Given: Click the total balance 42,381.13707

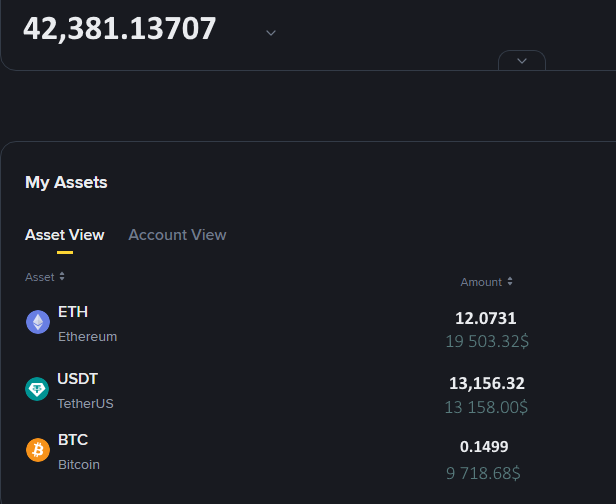Looking at the screenshot, I should [x=119, y=29].
